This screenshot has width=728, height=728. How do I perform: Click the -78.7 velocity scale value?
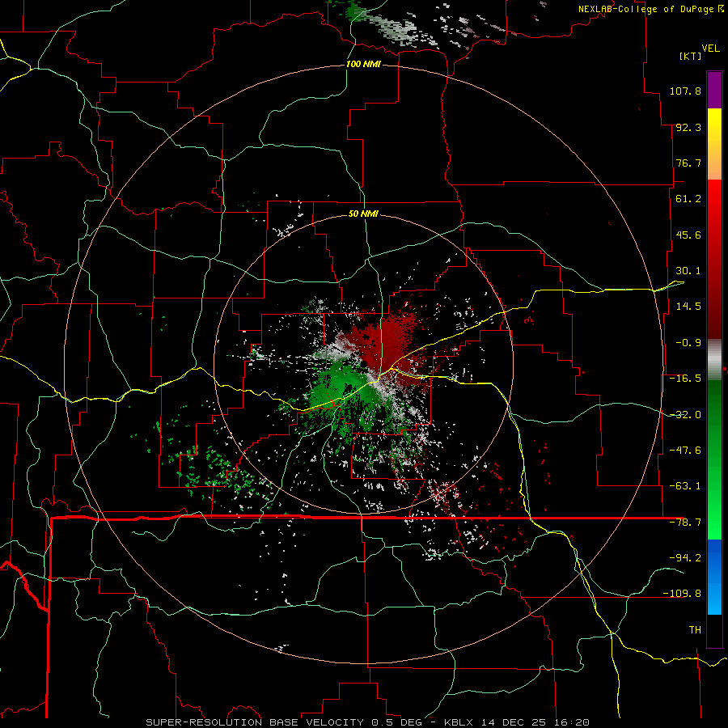point(685,523)
